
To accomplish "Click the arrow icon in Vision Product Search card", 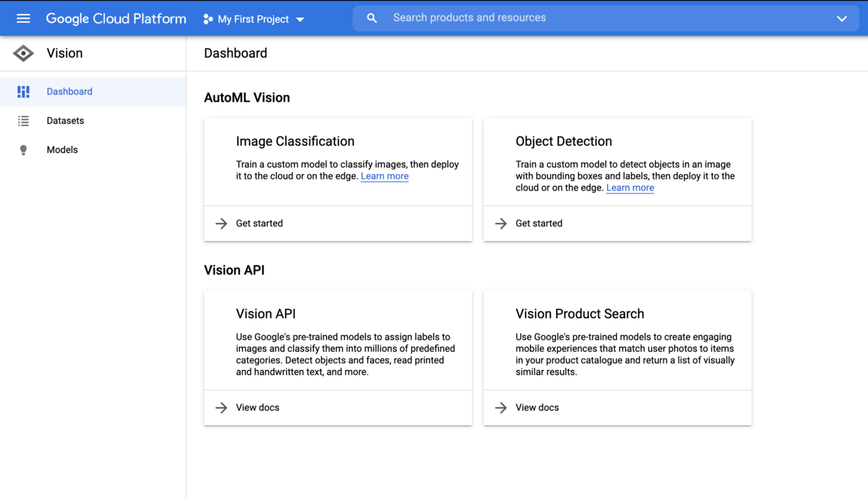I will pyautogui.click(x=501, y=407).
